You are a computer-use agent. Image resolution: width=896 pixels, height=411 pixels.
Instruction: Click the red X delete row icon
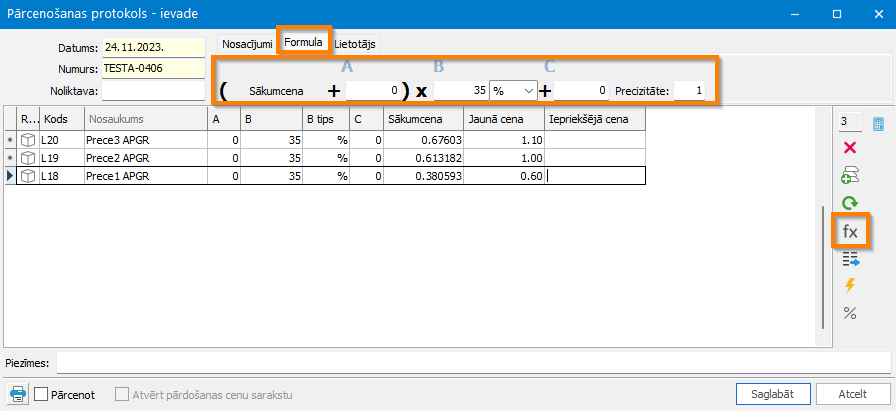click(850, 148)
